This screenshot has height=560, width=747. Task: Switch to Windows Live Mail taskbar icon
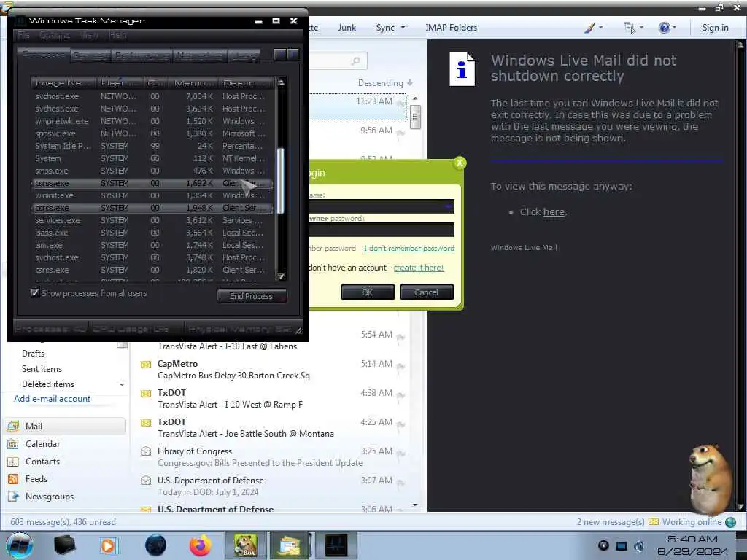(x=289, y=545)
